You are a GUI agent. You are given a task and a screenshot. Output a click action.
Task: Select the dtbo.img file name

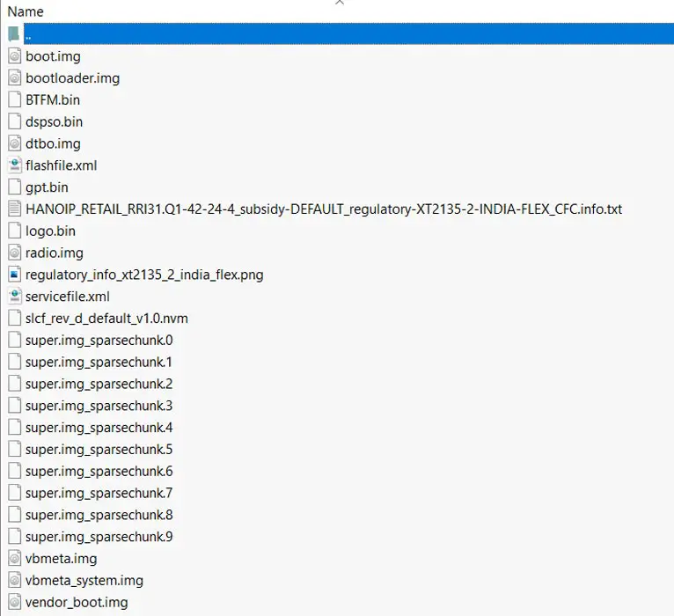(53, 144)
